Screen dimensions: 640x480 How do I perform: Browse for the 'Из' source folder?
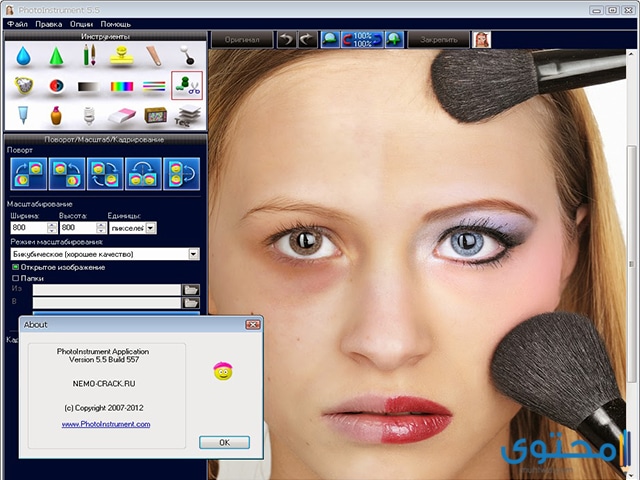[191, 290]
